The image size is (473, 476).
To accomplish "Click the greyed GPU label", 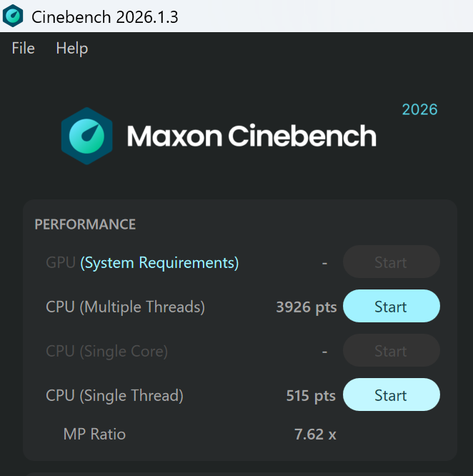I will tap(61, 262).
